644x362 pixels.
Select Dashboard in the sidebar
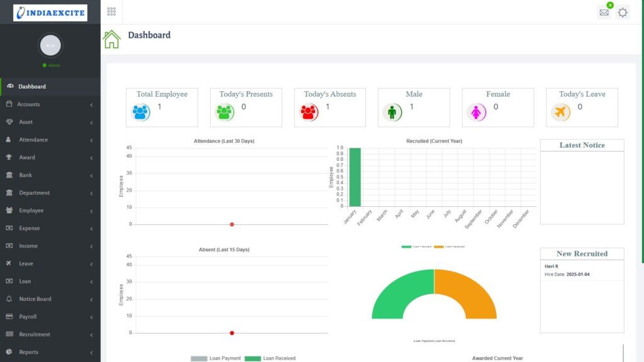[31, 87]
